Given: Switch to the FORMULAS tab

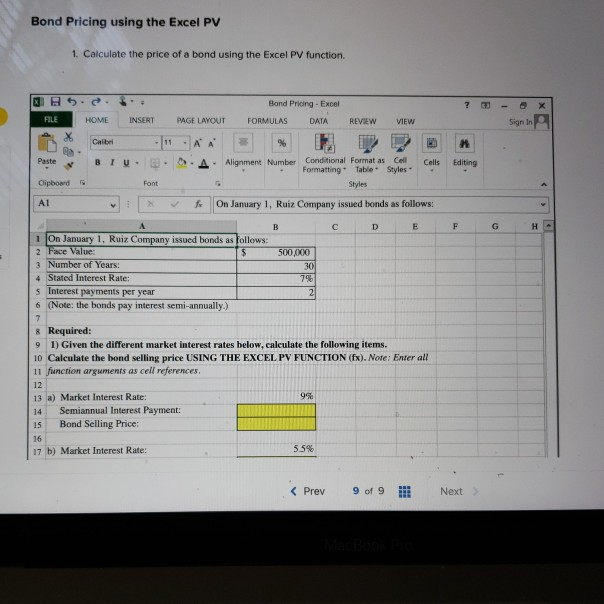Looking at the screenshot, I should click(267, 121).
